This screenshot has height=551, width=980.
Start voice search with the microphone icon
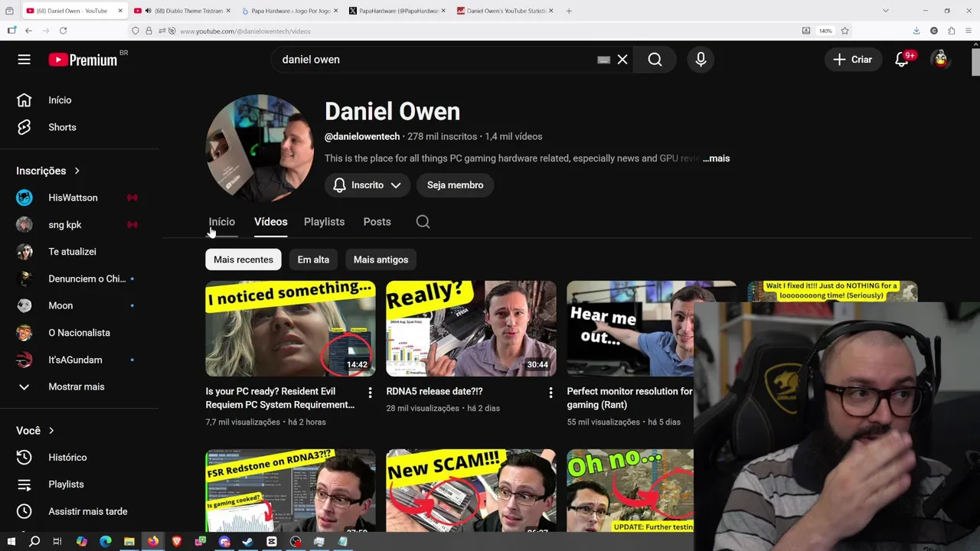point(701,60)
